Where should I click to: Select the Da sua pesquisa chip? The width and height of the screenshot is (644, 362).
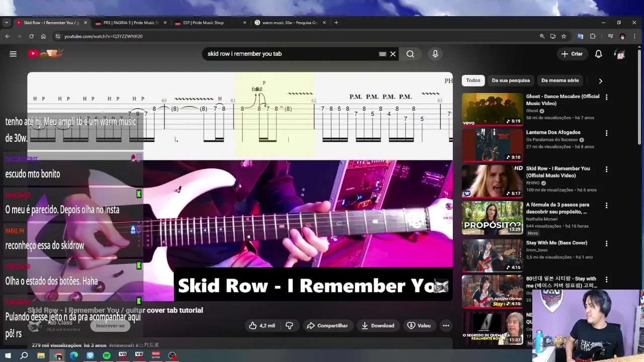511,80
